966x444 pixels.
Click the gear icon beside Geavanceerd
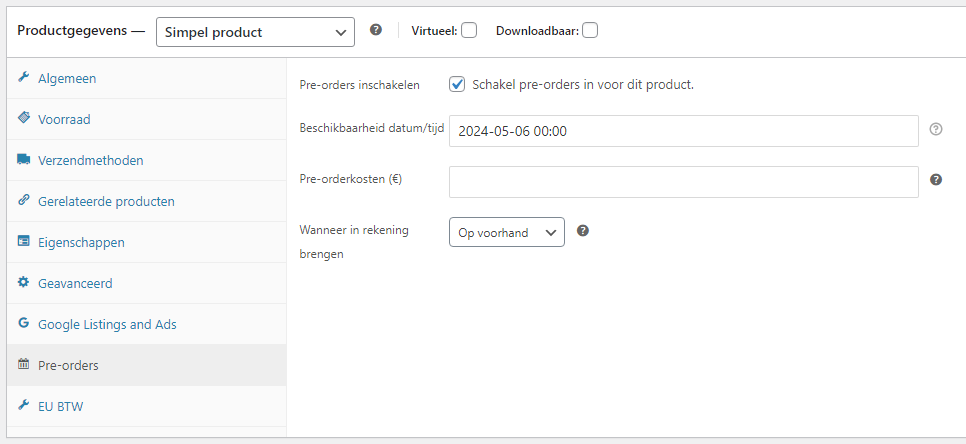click(x=23, y=282)
